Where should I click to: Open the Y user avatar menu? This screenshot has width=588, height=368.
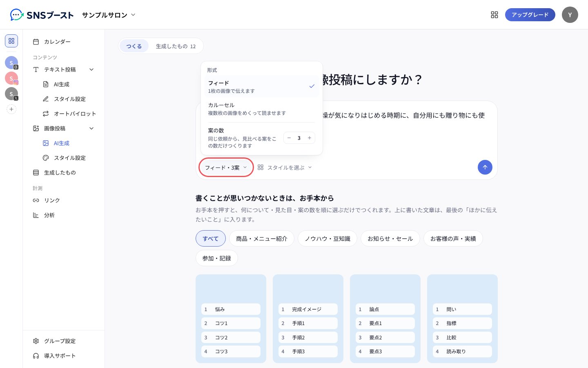pos(570,15)
